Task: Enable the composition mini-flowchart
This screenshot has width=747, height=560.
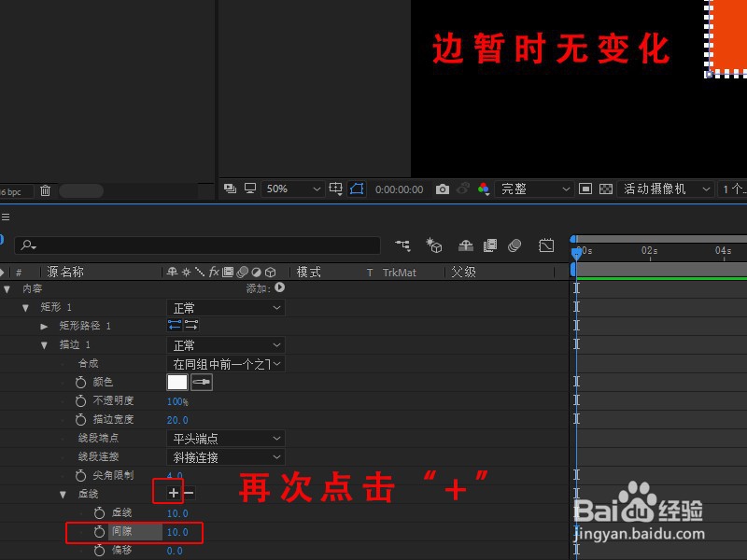Action: click(x=402, y=244)
